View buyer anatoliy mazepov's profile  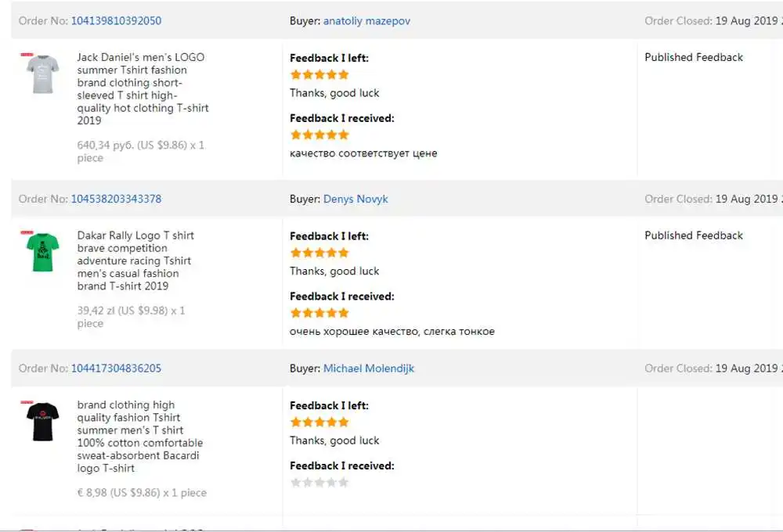point(366,21)
